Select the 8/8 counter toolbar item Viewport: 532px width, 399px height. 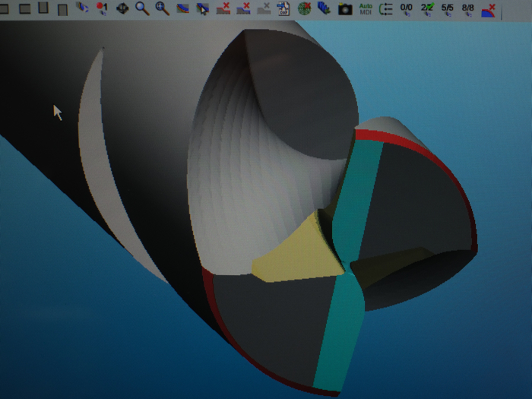pos(467,9)
